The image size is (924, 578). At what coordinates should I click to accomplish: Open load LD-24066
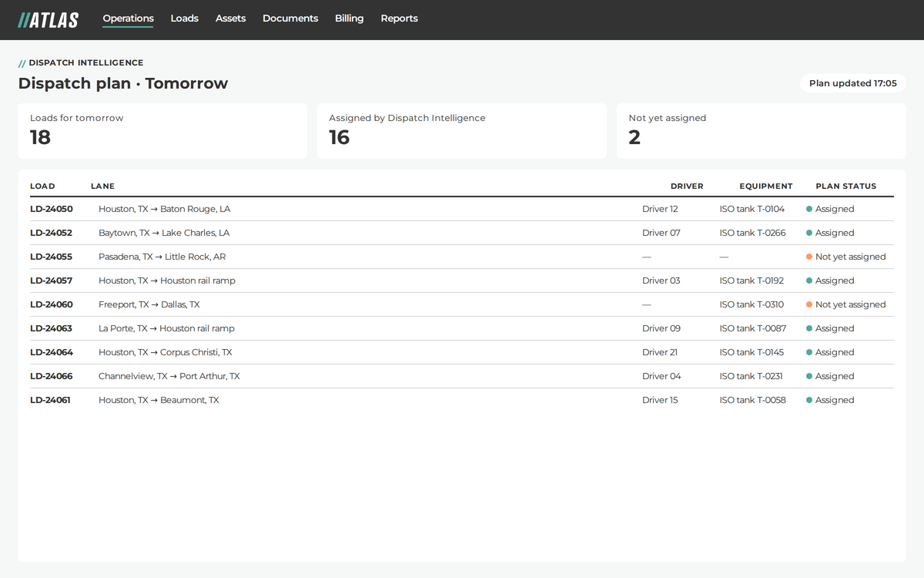[x=52, y=376]
